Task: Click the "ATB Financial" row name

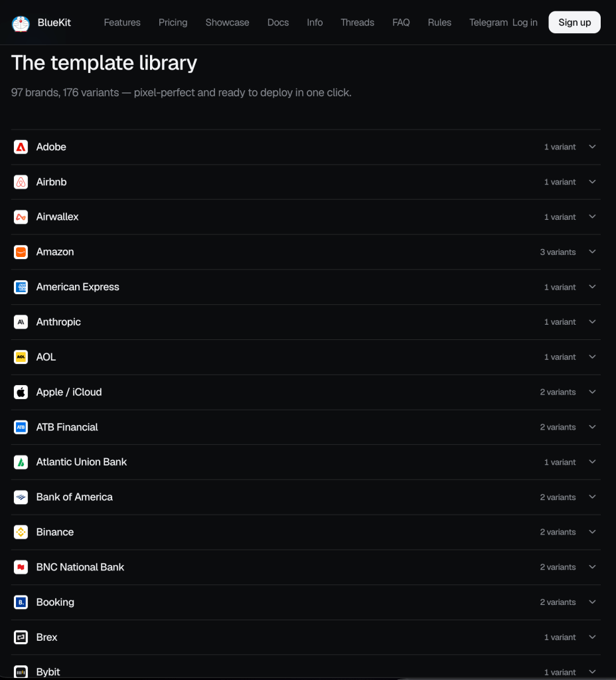Action: tap(67, 427)
